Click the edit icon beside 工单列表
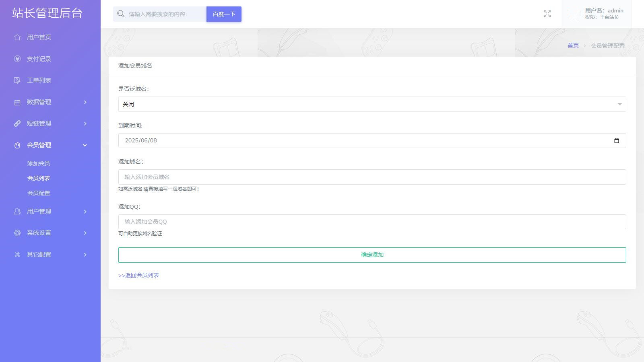Image resolution: width=644 pixels, height=362 pixels. [17, 80]
